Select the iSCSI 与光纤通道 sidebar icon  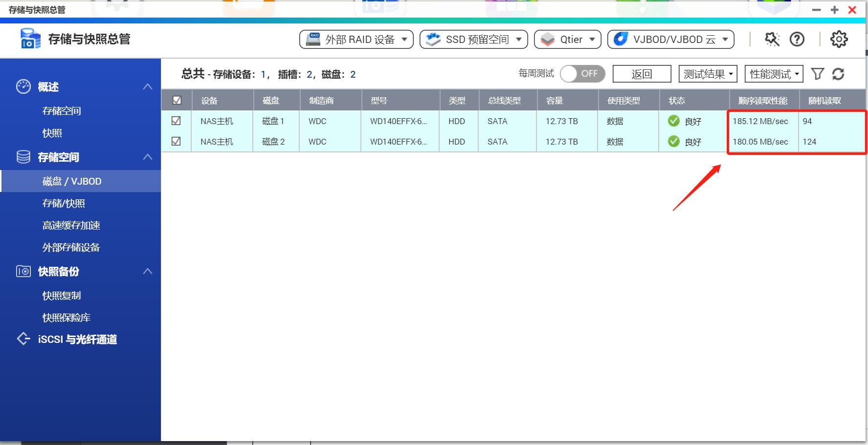coord(23,339)
